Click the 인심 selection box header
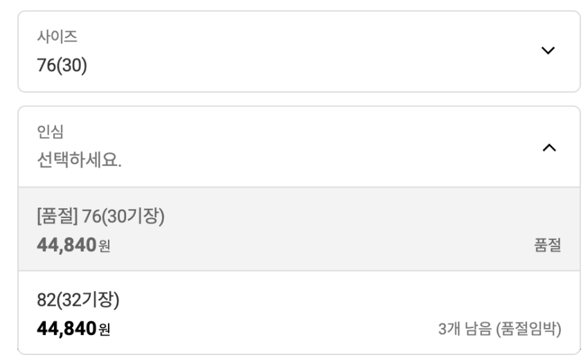Viewport: 588px width, 364px height. tap(299, 147)
